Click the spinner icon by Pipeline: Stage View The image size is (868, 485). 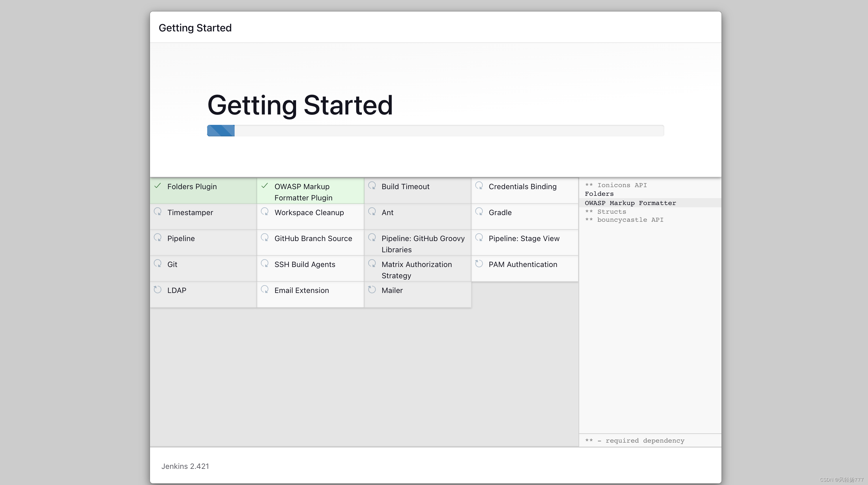(479, 237)
